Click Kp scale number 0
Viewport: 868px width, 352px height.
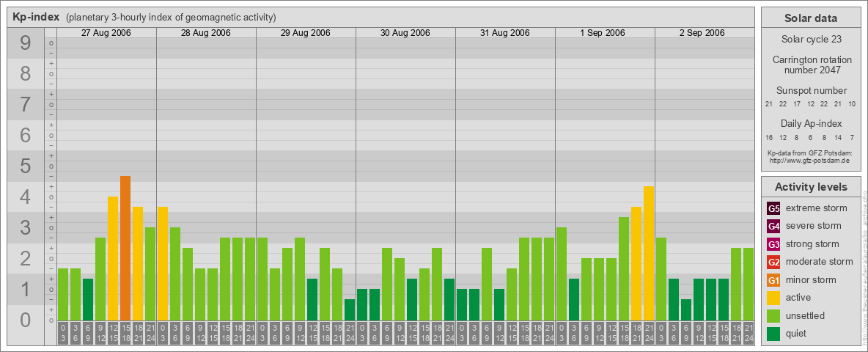click(26, 320)
